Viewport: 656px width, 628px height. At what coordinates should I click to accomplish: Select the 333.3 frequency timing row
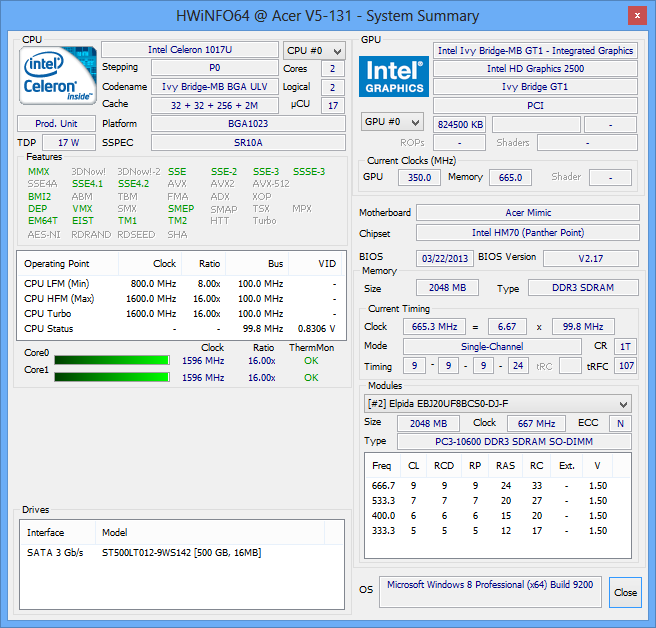(497, 531)
